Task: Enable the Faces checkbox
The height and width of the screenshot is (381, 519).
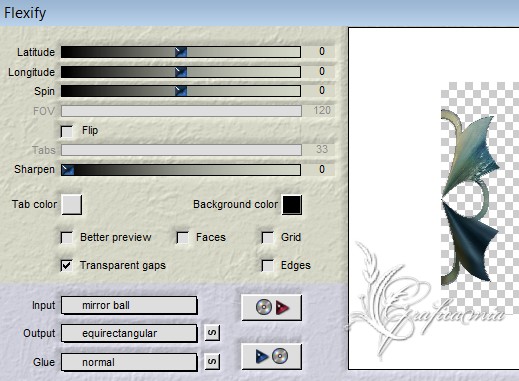Action: tap(183, 238)
